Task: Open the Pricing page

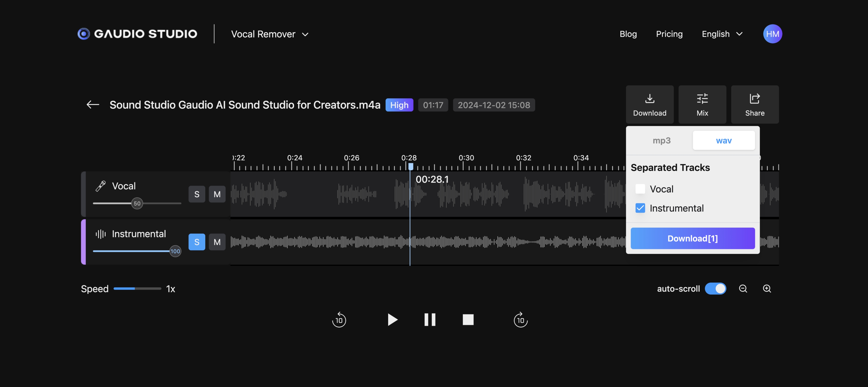Action: tap(669, 34)
